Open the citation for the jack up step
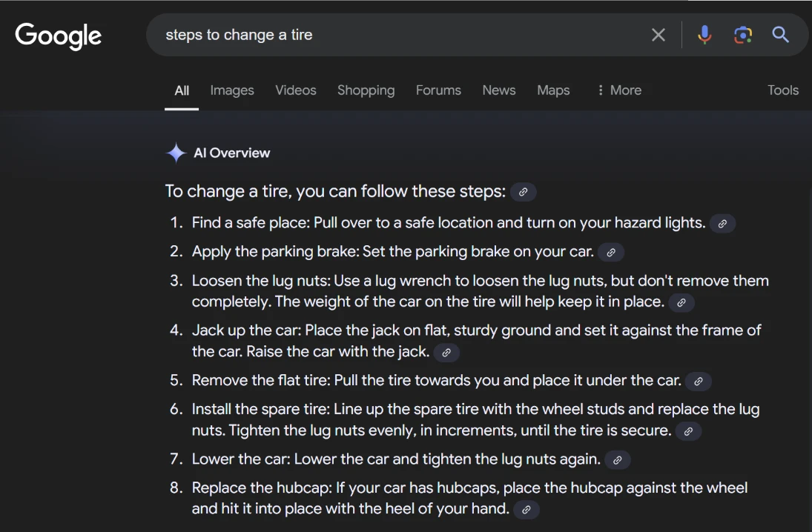 [x=446, y=353]
